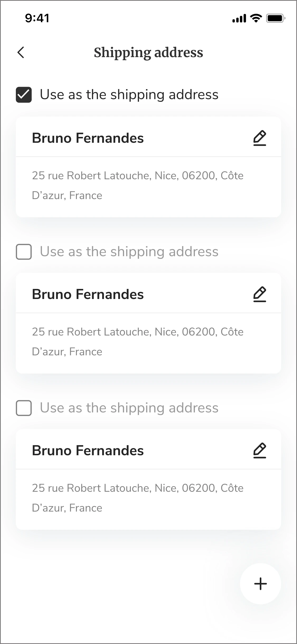Select the second card's address text
Image resolution: width=297 pixels, height=644 pixels.
pyautogui.click(x=137, y=342)
